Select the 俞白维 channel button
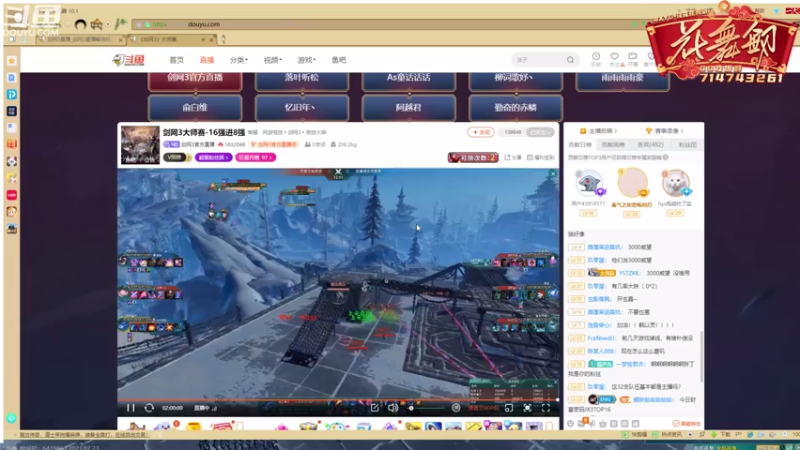This screenshot has width=800, height=450. [195, 108]
